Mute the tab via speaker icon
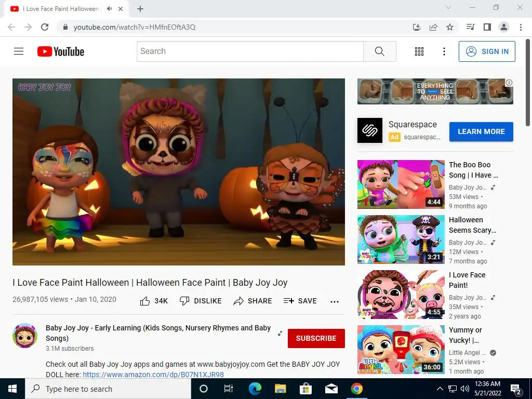 (x=109, y=9)
